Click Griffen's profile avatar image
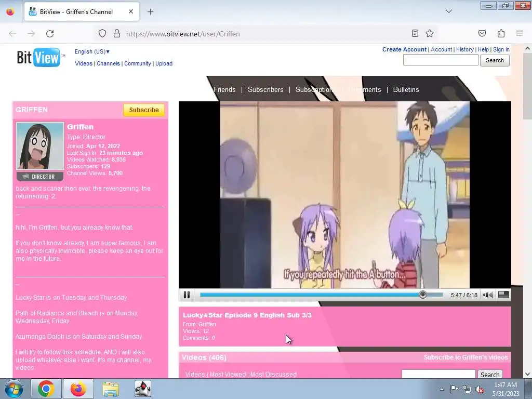This screenshot has height=399, width=532. (40, 146)
